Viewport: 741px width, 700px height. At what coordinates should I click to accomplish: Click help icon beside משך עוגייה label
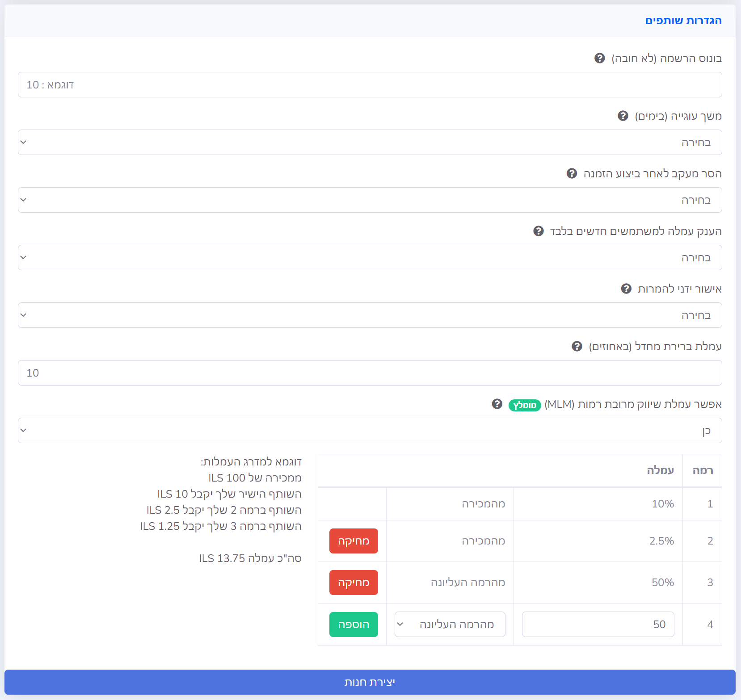coord(623,116)
